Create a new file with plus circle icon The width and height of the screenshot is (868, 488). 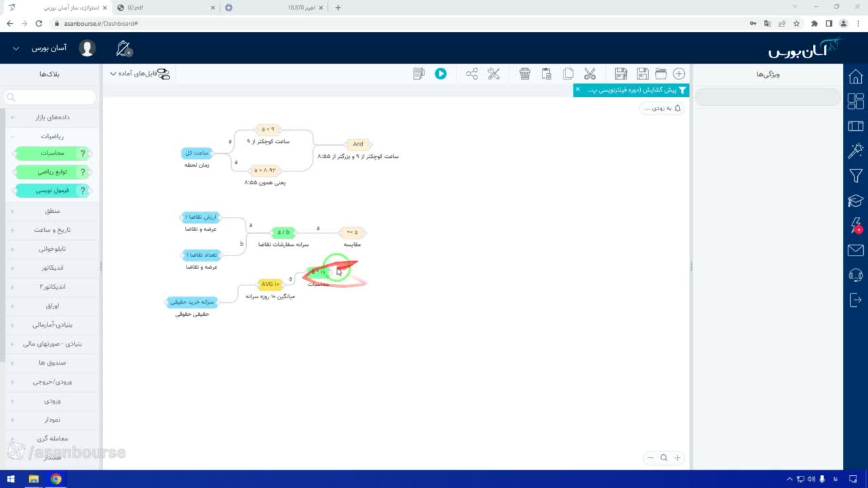pos(679,73)
